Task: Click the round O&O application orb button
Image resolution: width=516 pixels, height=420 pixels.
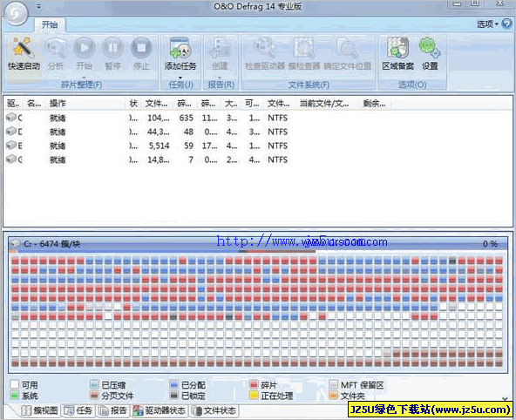Action: click(16, 13)
